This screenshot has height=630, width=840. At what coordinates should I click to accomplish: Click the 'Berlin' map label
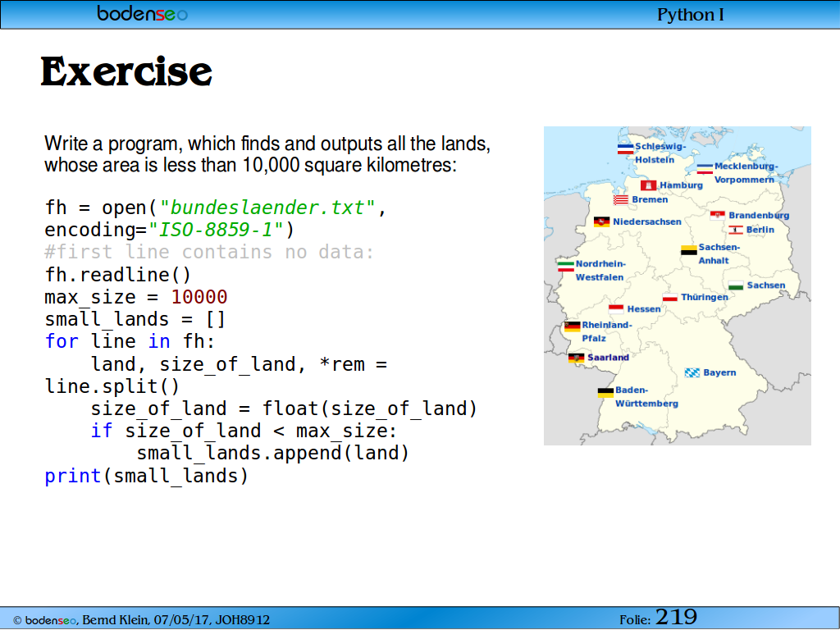click(x=760, y=230)
